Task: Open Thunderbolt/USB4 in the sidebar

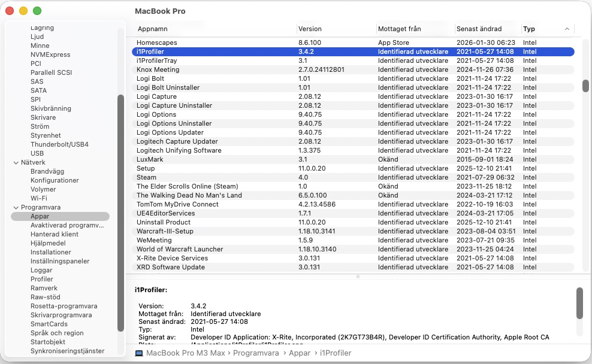Action: [59, 144]
